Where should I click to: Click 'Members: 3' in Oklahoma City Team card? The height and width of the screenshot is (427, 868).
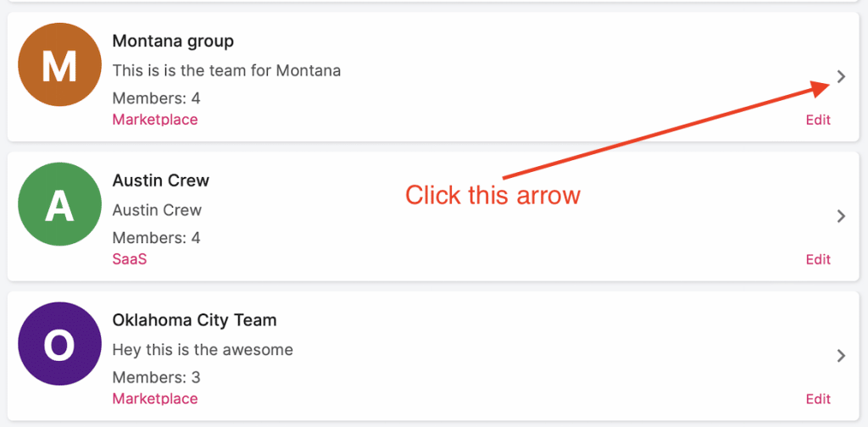(156, 378)
